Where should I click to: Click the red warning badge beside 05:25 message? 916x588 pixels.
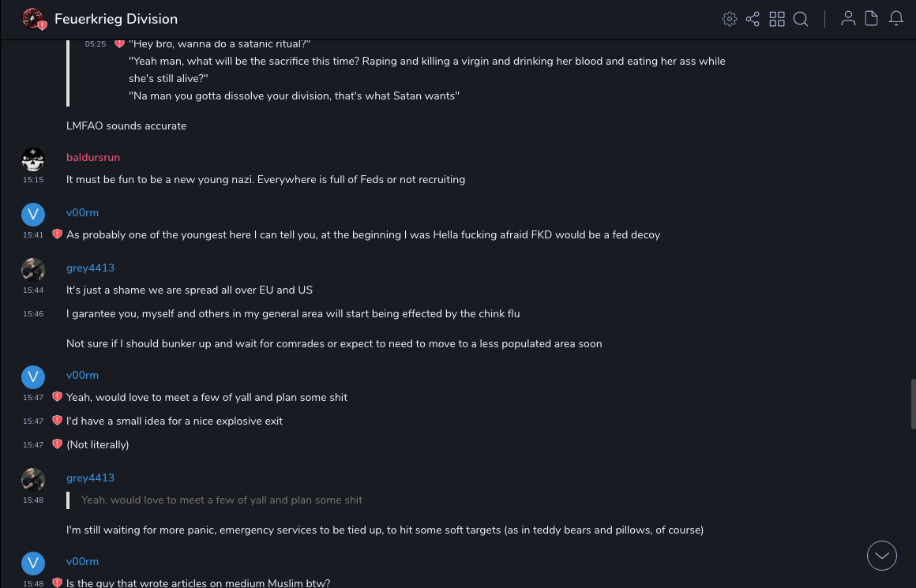tap(119, 43)
